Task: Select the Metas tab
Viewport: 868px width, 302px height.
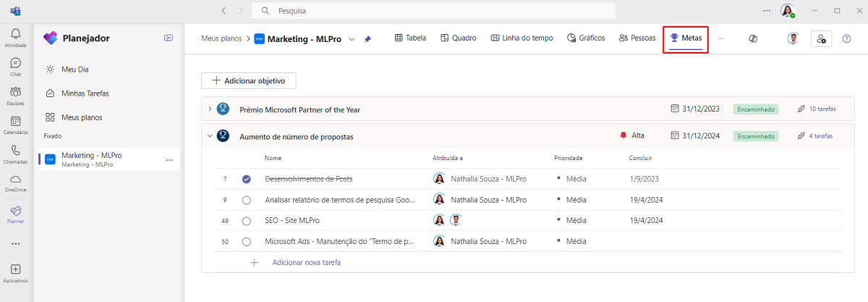Action: point(686,38)
